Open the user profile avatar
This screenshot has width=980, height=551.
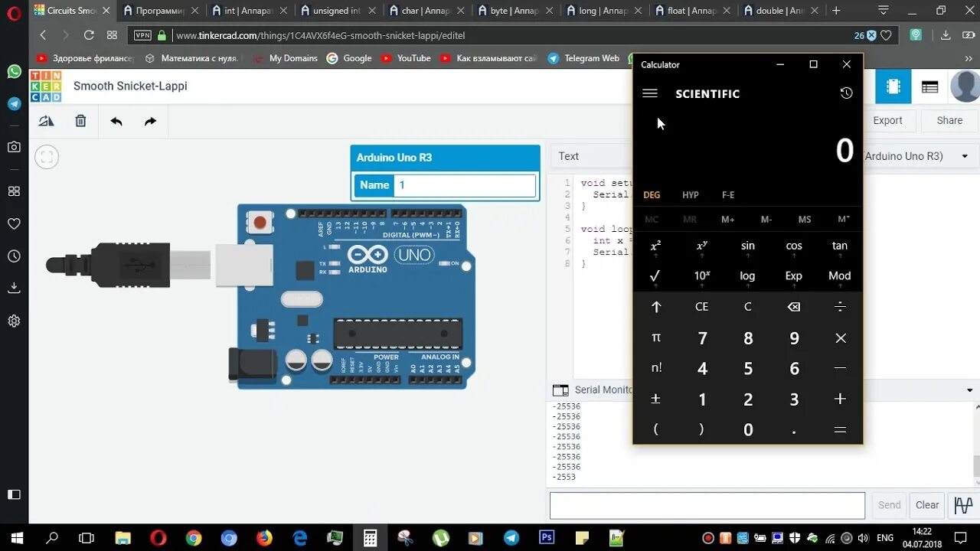(965, 86)
